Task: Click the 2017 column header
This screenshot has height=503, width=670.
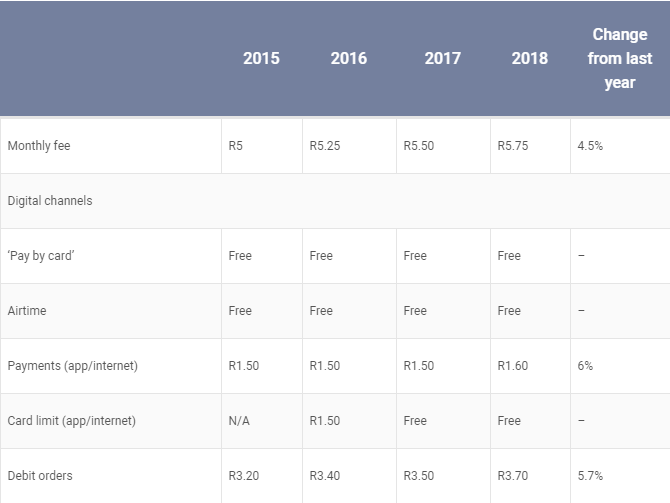Action: tap(442, 58)
